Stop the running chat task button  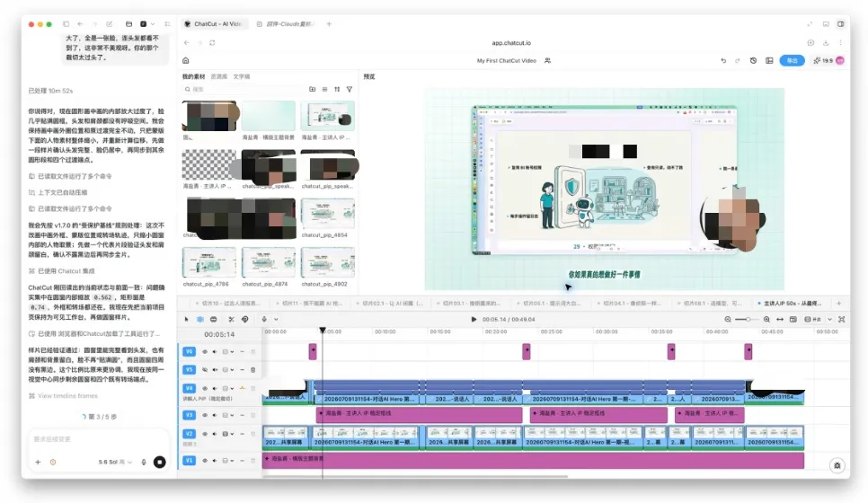click(x=159, y=462)
